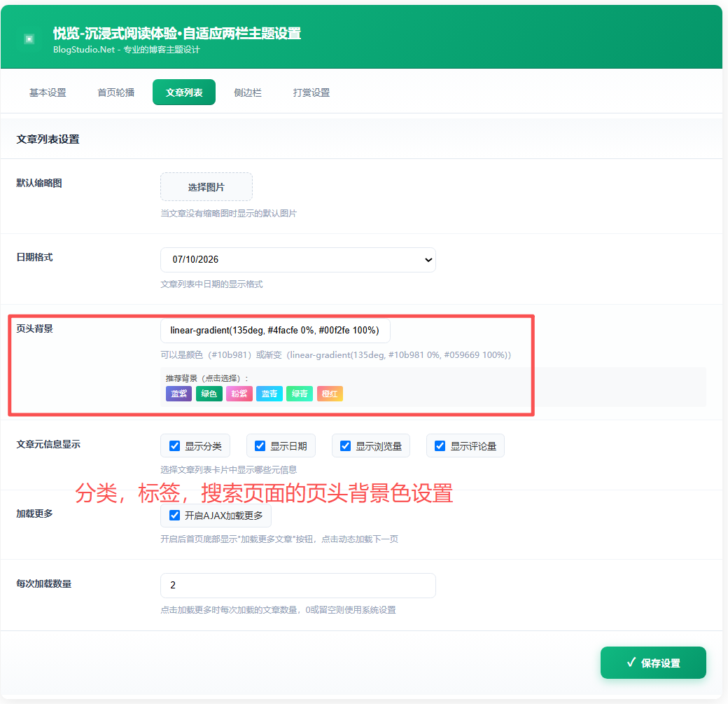Disable 开启AJAX加载更多 checkbox
This screenshot has height=704, width=728.
(174, 516)
